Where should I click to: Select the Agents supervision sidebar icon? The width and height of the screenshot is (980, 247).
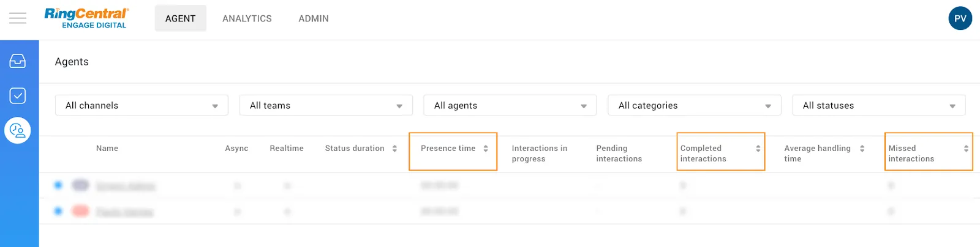[18, 130]
